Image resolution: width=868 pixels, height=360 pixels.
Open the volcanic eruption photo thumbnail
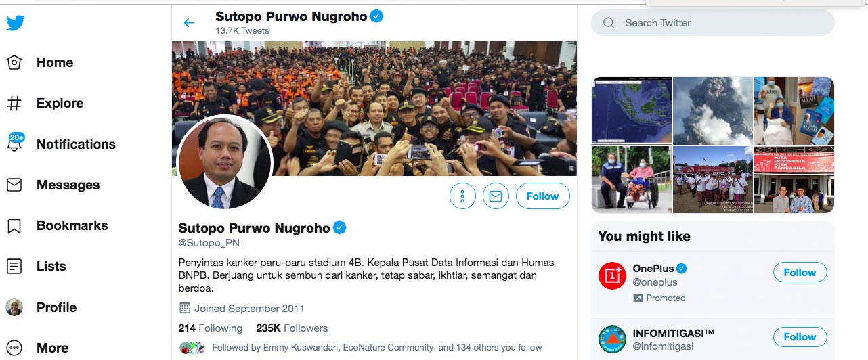tap(713, 111)
